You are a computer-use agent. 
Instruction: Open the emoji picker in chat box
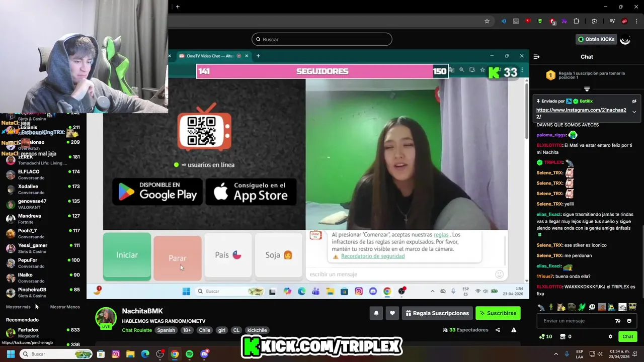pos(629,321)
